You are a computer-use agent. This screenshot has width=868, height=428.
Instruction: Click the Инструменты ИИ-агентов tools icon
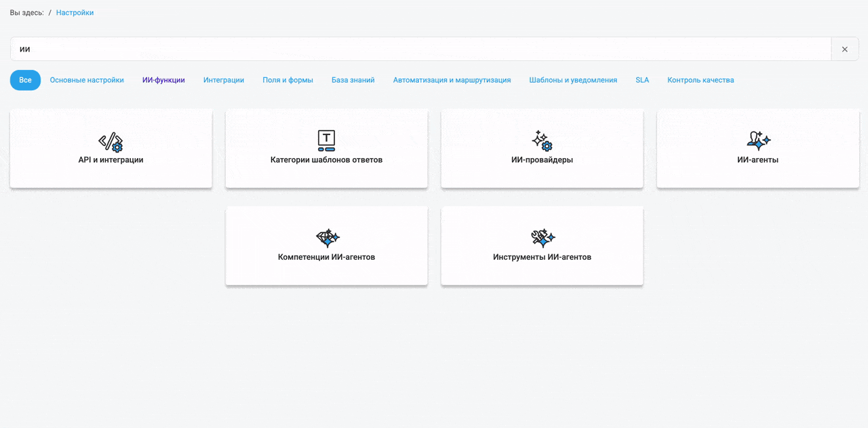pyautogui.click(x=542, y=238)
